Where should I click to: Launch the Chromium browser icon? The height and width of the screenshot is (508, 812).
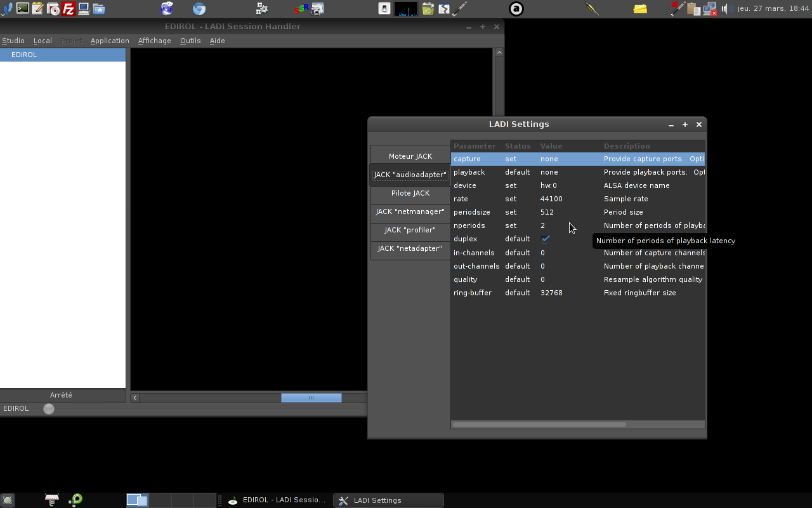(x=199, y=9)
